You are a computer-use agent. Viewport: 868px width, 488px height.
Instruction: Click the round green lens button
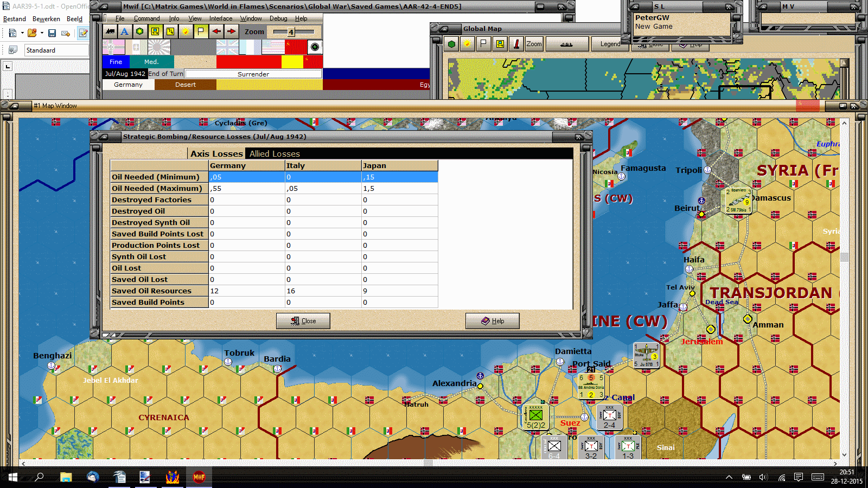pos(315,47)
